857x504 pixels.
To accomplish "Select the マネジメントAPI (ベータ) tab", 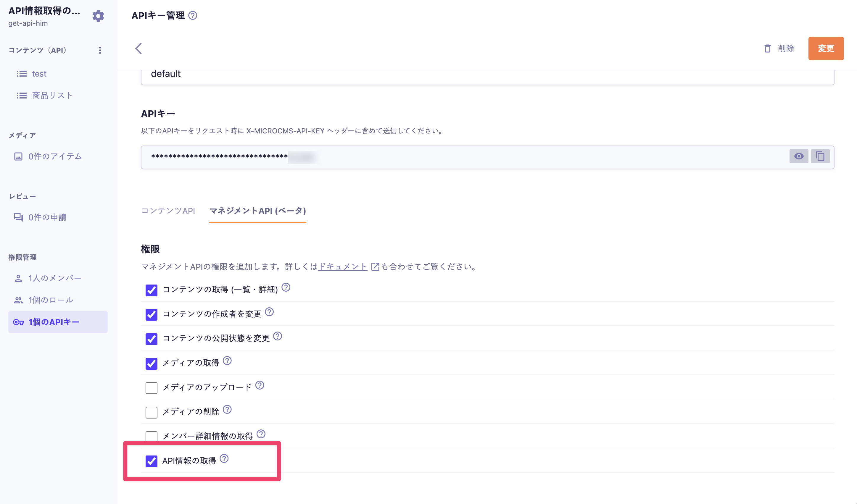I will pos(257,211).
